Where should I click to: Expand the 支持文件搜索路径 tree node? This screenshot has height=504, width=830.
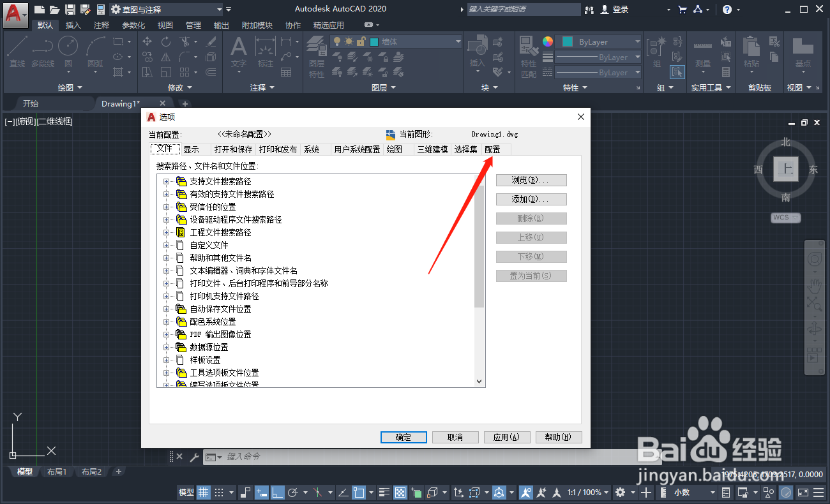(167, 181)
